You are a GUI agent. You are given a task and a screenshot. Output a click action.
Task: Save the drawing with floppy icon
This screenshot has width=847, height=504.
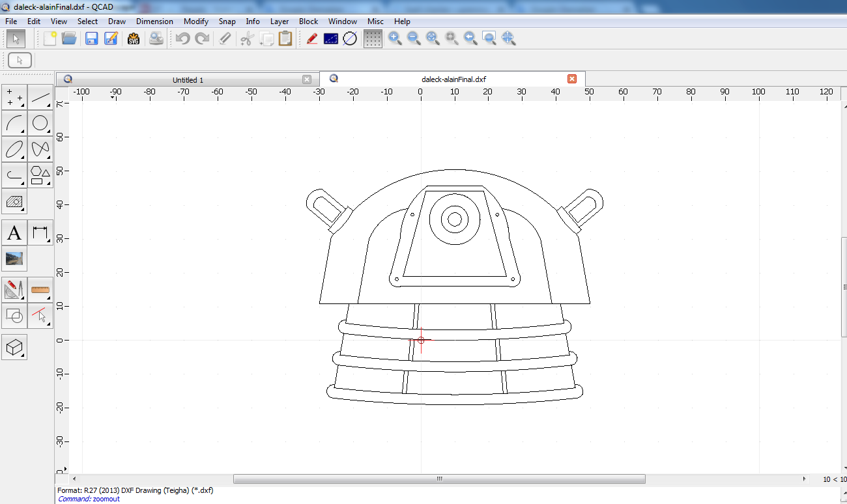click(x=91, y=38)
